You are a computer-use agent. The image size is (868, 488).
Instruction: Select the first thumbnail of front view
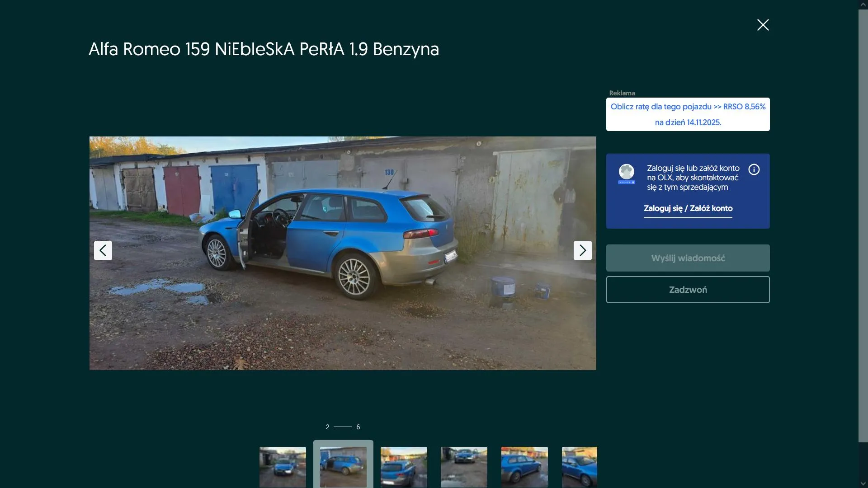[x=283, y=467]
